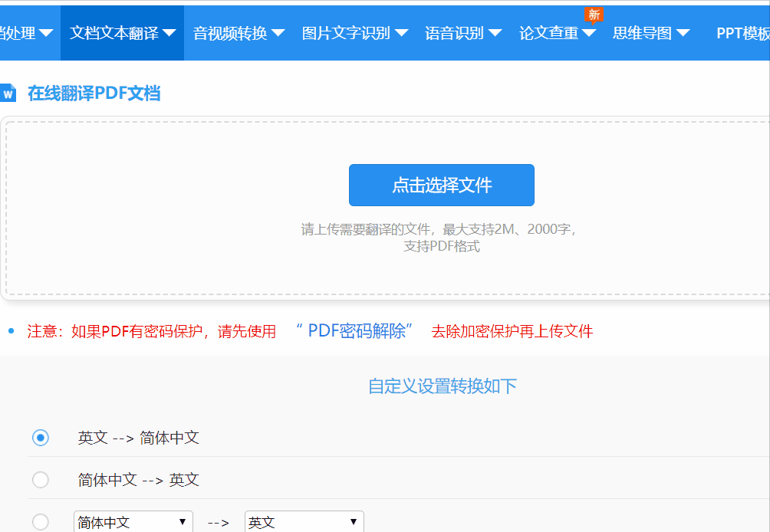This screenshot has height=532, width=770.
Task: Select the 简体中文 --> 英文 option
Action: [x=40, y=478]
